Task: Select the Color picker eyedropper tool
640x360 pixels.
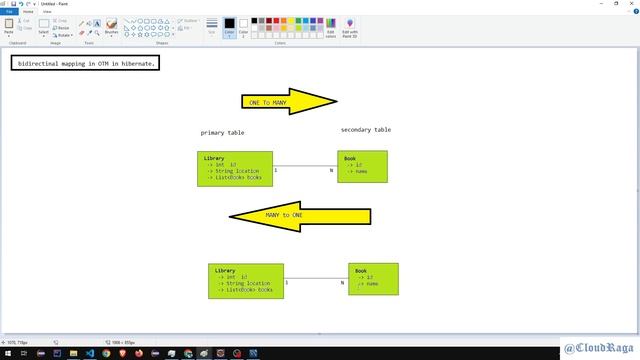Action: [x=89, y=33]
